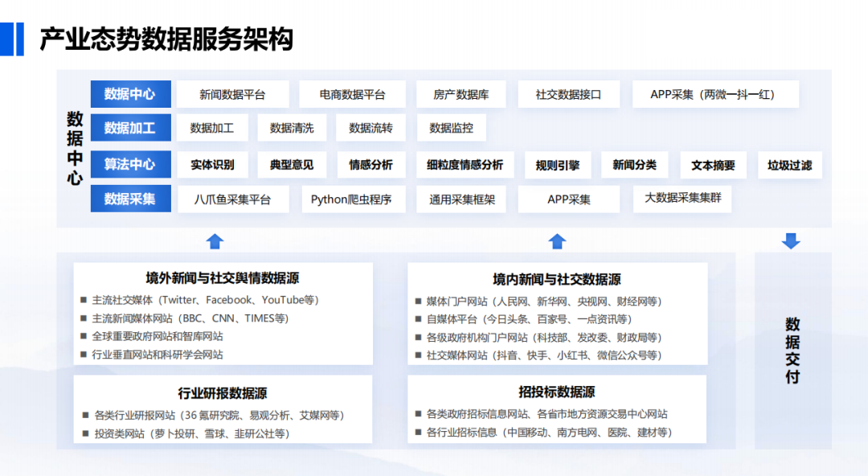Switch to the 数据中心 category tab
This screenshot has width=868, height=476.
131,94
